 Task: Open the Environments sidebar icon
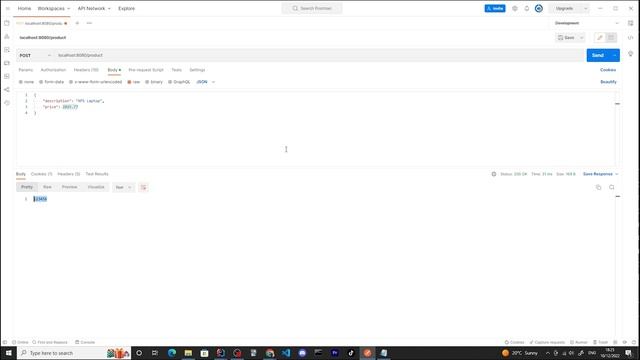pyautogui.click(x=7, y=50)
